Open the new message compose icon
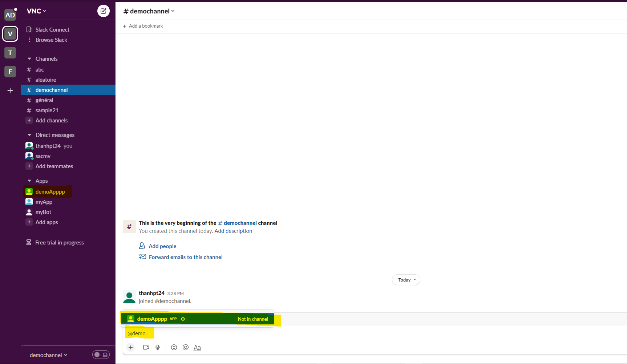Screen dimensions: 627x364 coord(104,11)
